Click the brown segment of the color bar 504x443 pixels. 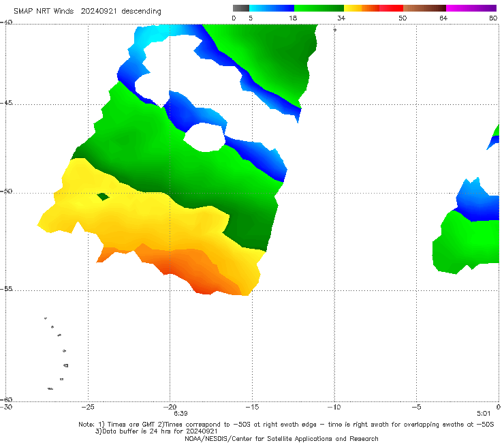point(424,8)
